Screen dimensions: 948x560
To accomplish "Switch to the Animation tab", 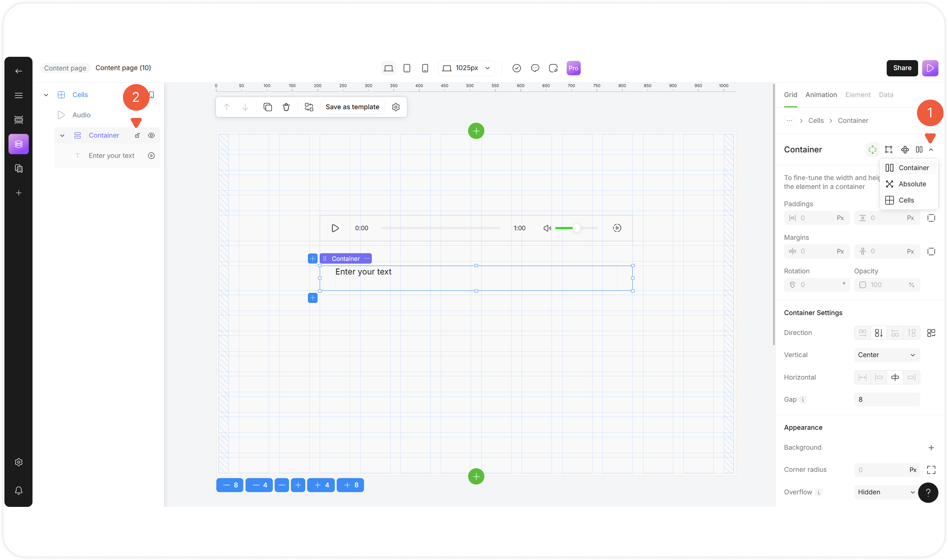I will [821, 95].
